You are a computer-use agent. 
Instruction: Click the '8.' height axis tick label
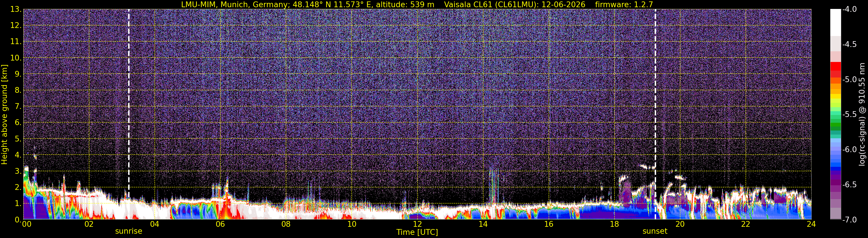point(18,90)
